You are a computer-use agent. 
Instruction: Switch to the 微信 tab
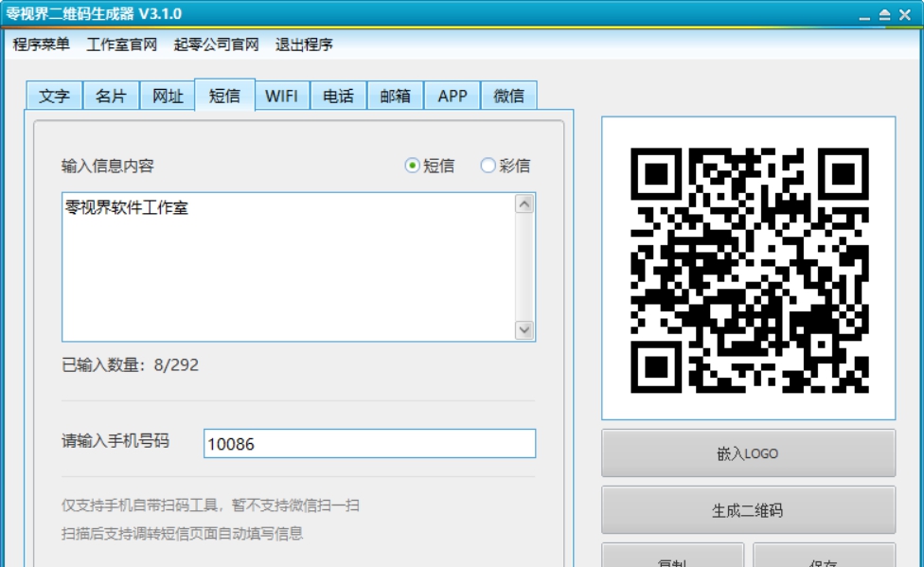(x=508, y=96)
